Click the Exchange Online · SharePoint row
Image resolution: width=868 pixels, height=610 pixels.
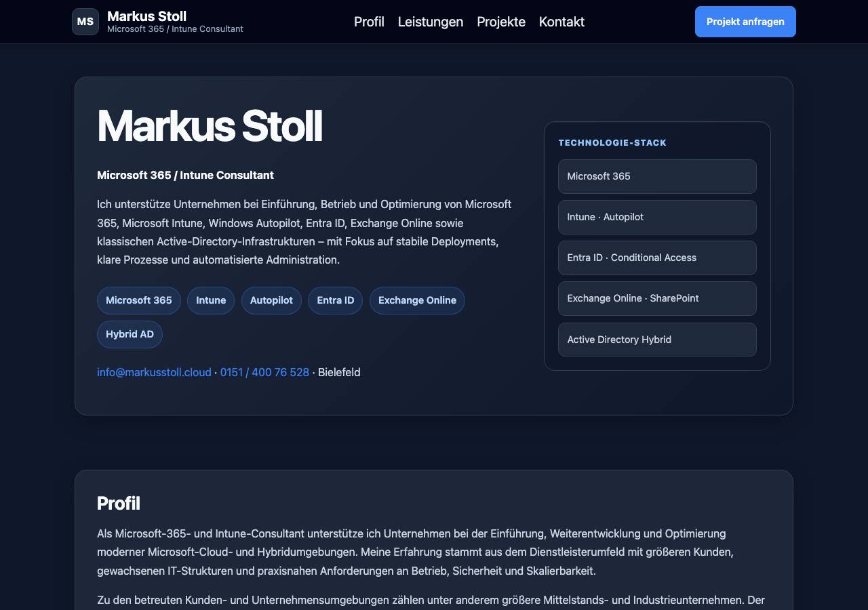657,298
